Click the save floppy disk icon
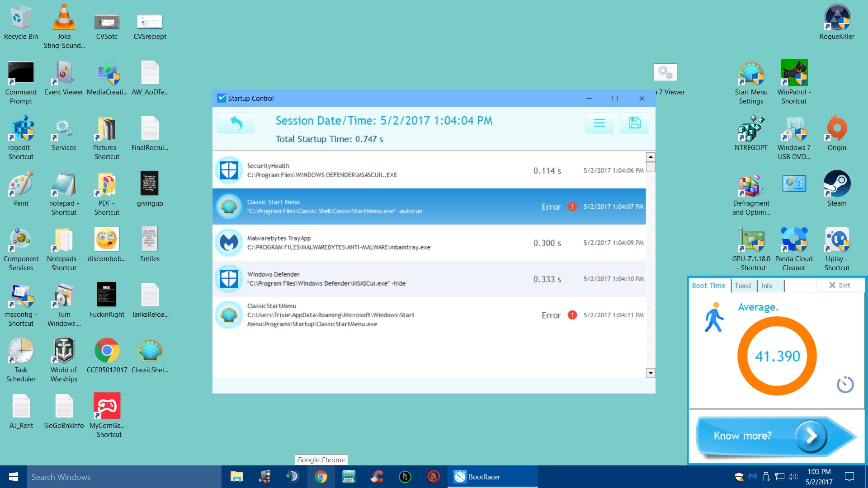The height and width of the screenshot is (488, 868). coord(634,123)
